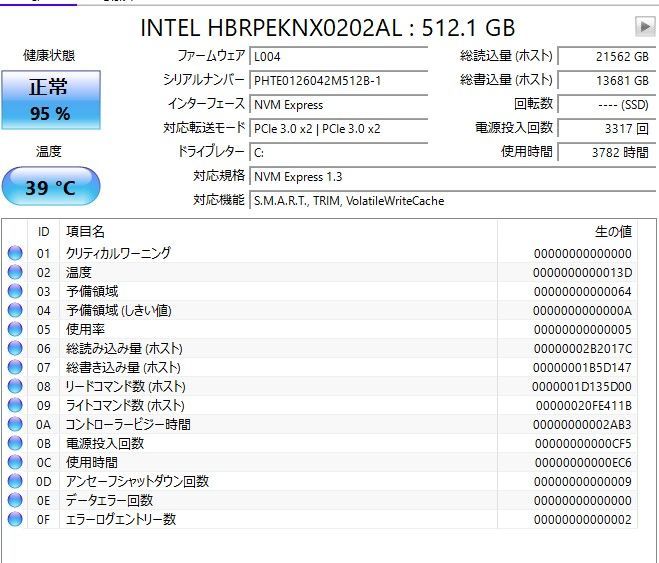Click the transfer mode field PCIe 3.0 x2
Viewport: 659px width, 563px height.
pyautogui.click(x=339, y=128)
